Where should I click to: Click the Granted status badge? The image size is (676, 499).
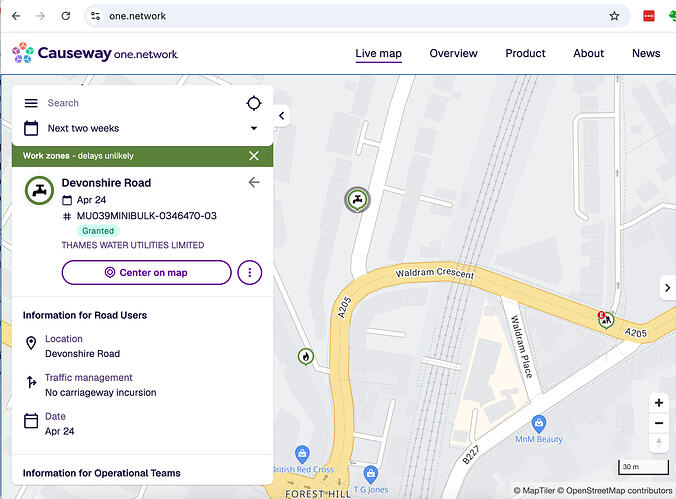98,231
